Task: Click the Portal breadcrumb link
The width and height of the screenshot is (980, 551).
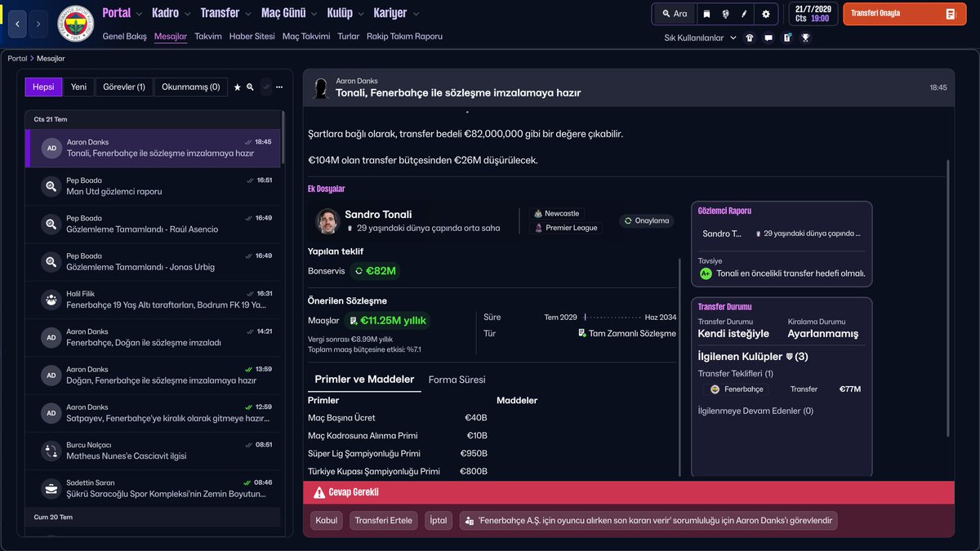Action: point(17,59)
